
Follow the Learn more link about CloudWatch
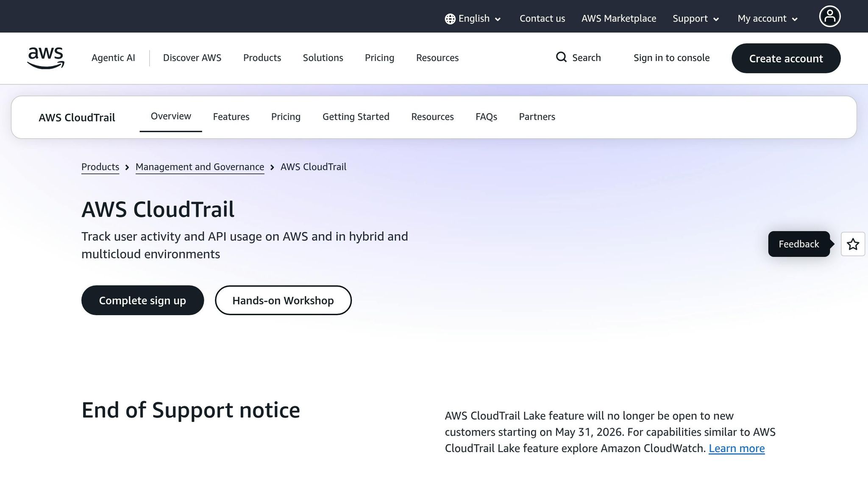(737, 448)
